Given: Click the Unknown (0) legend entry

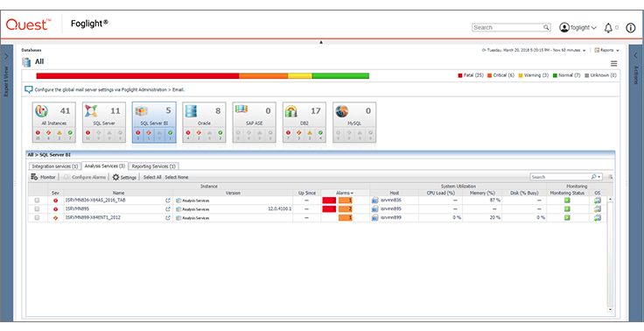Looking at the screenshot, I should [x=600, y=75].
